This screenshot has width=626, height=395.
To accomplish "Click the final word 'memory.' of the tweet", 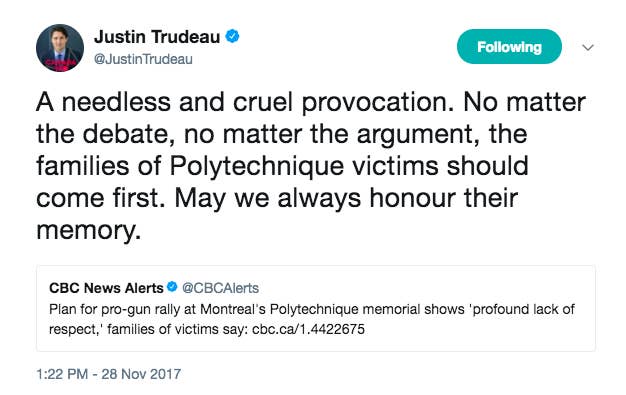I will pyautogui.click(x=89, y=230).
